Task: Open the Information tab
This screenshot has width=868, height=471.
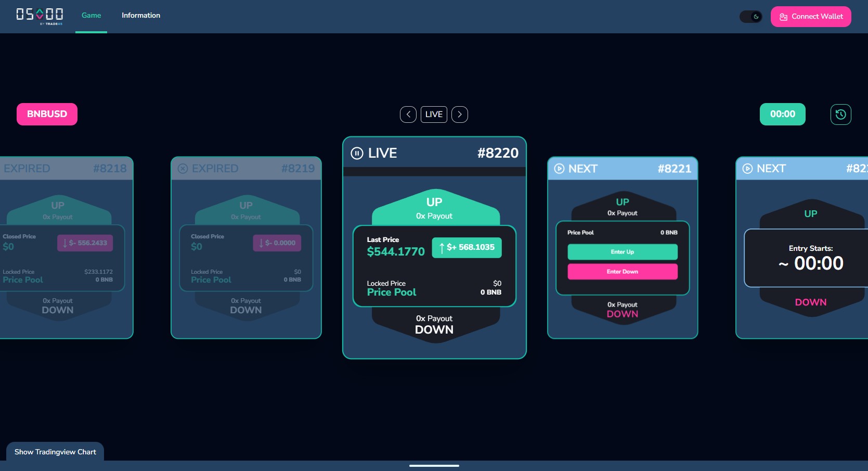Action: tap(141, 16)
